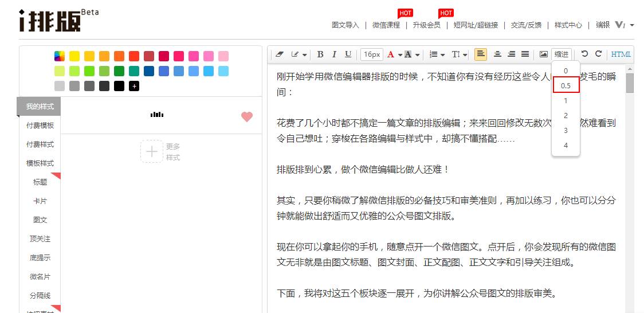Select the 顶关注 style category
Screen dimensions: 644x313
40,238
